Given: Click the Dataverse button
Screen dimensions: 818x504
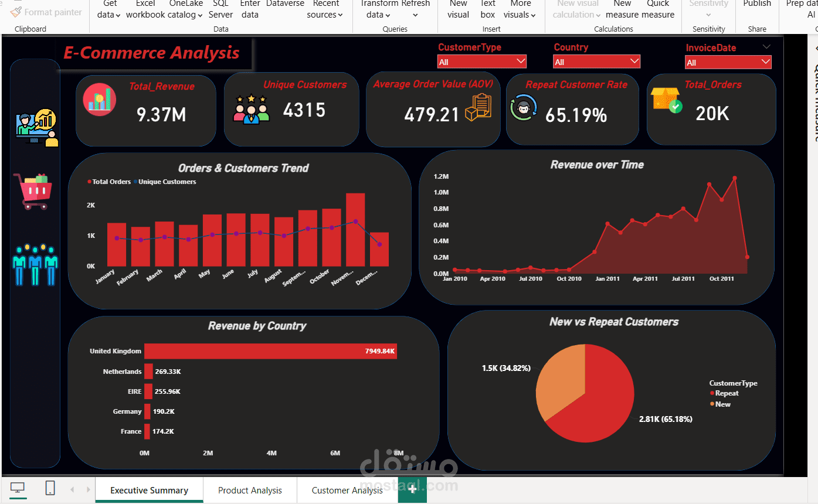Looking at the screenshot, I should 285,4.
